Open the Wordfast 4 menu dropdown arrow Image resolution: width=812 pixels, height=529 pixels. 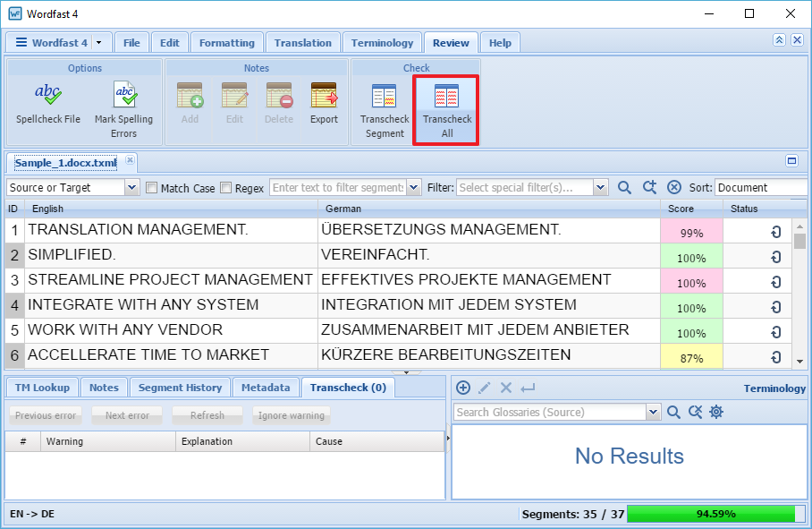point(99,42)
